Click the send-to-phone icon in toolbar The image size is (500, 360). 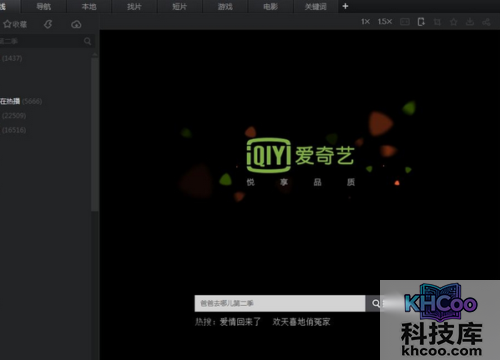click(421, 22)
